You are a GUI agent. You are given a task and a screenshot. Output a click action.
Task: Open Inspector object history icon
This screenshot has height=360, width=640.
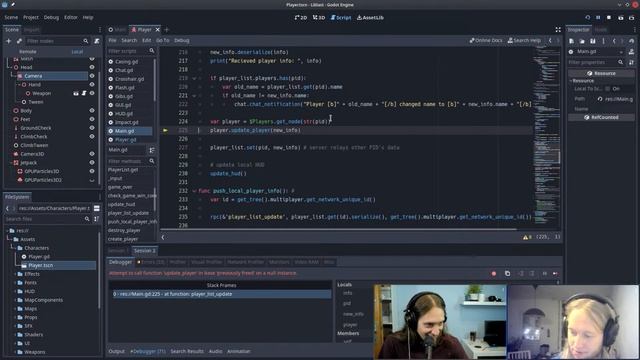coord(631,41)
